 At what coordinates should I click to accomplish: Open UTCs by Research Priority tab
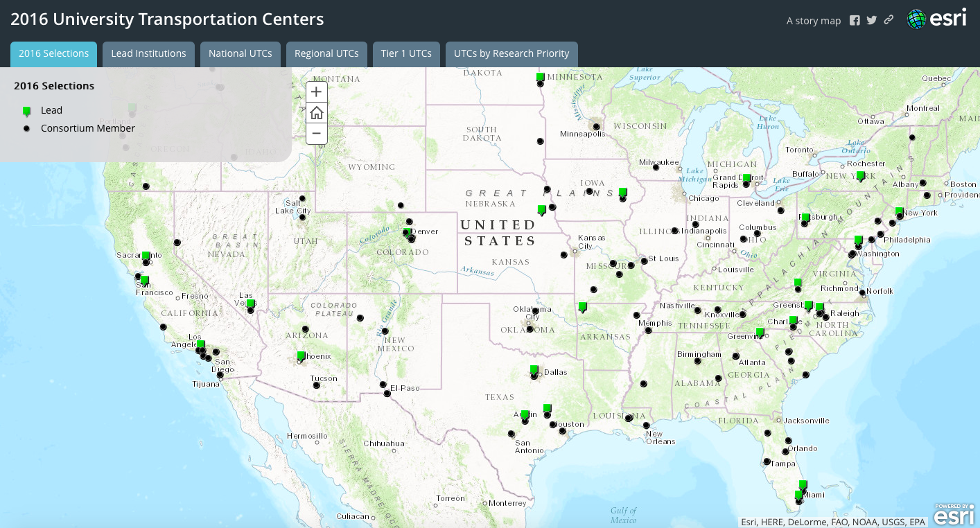(511, 53)
